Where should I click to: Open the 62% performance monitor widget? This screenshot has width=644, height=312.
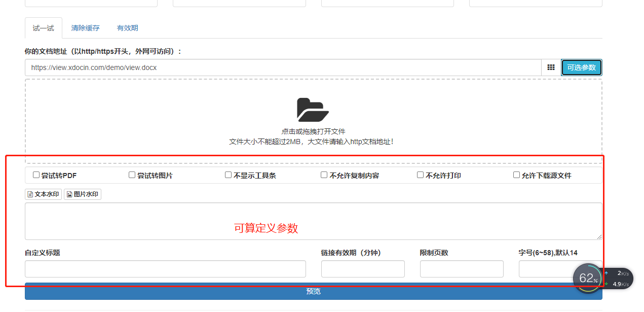588,278
